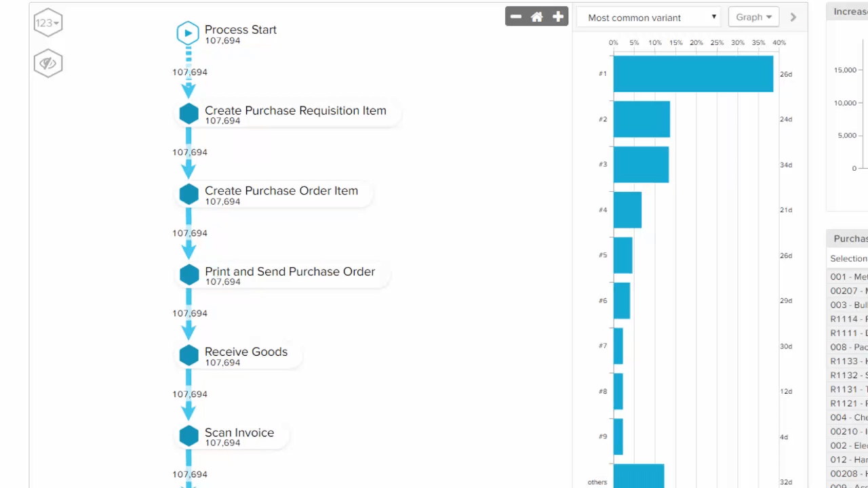Open the Most common variant dropdown
Viewport: 868px width, 488px height.
tap(648, 18)
